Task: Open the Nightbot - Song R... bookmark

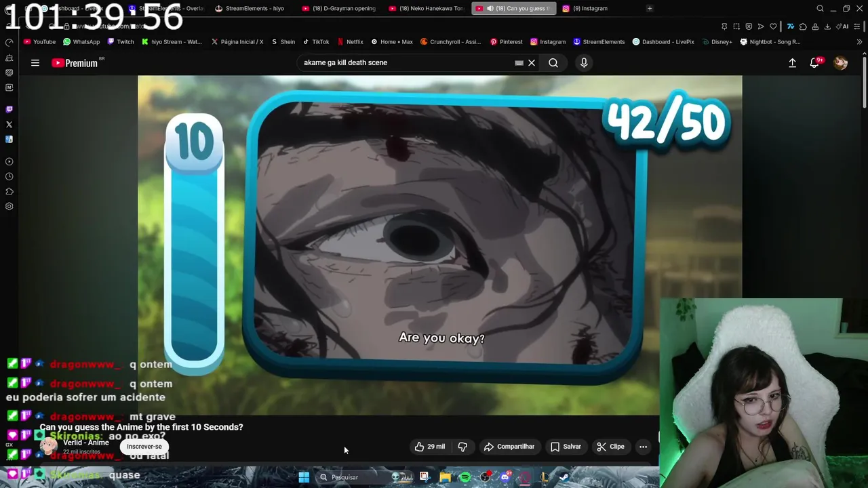Action: 770,41
